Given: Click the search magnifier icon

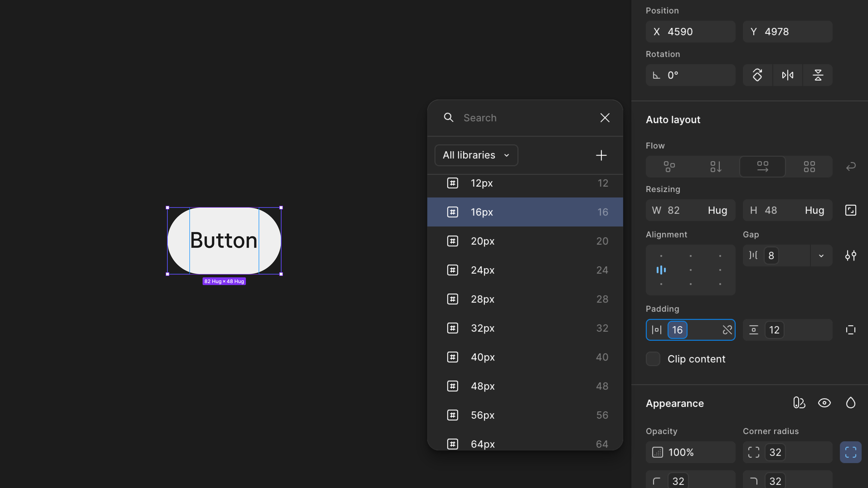Looking at the screenshot, I should [x=448, y=118].
